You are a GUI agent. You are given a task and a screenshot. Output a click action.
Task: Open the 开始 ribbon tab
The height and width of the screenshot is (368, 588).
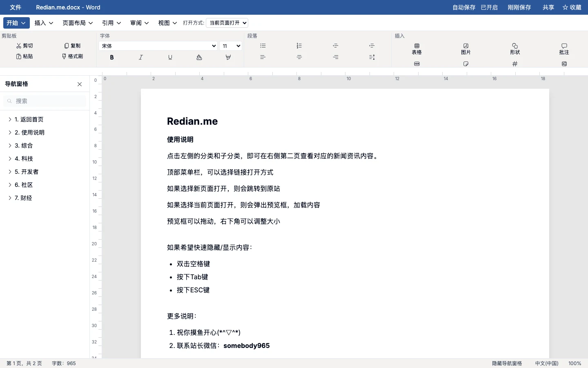coord(16,23)
